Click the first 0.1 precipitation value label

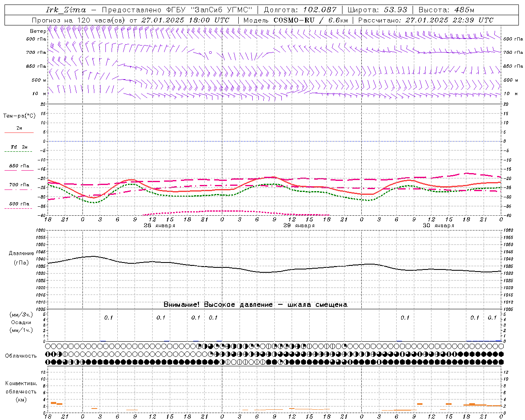click(108, 317)
